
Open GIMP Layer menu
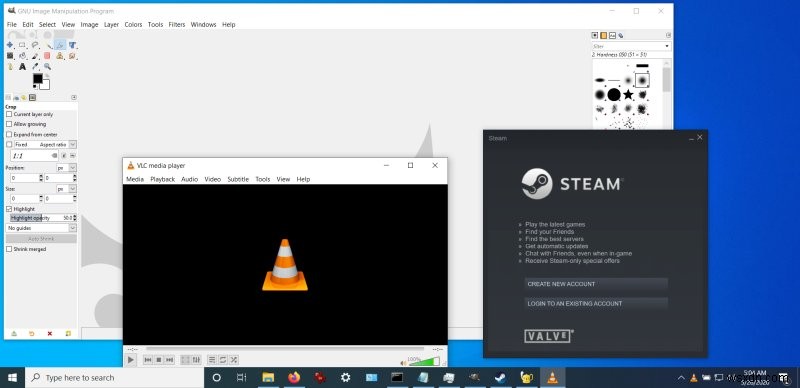(x=111, y=25)
